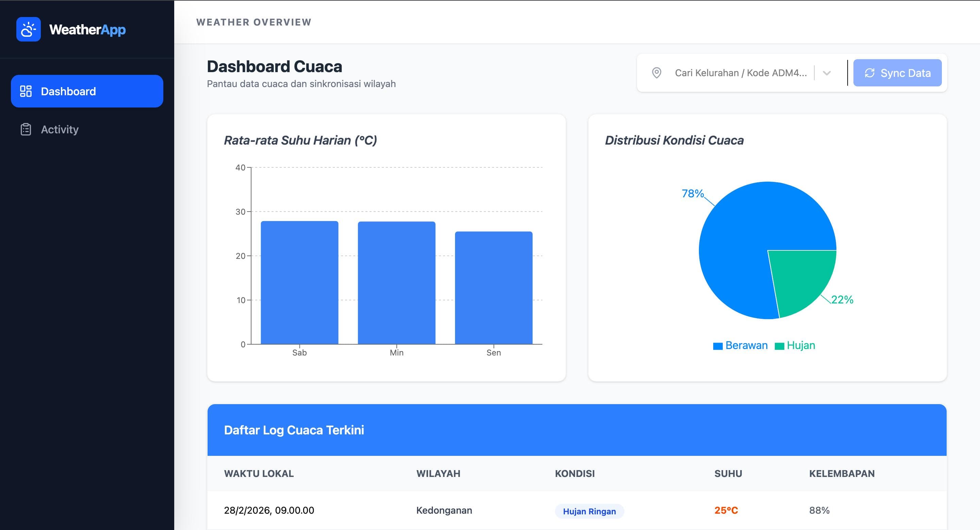
Task: Click the WeatherApp brand title
Action: [87, 29]
